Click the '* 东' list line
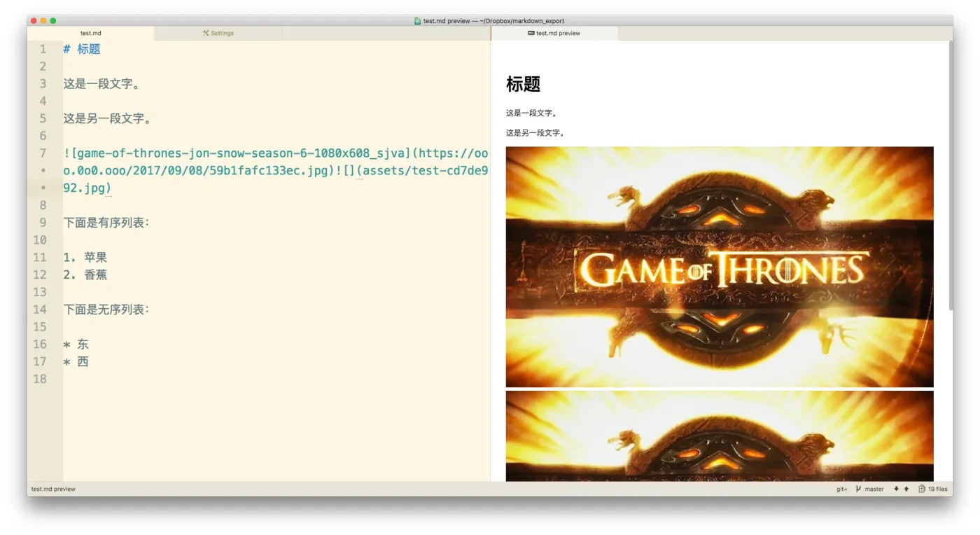This screenshot has width=980, height=535. point(76,345)
